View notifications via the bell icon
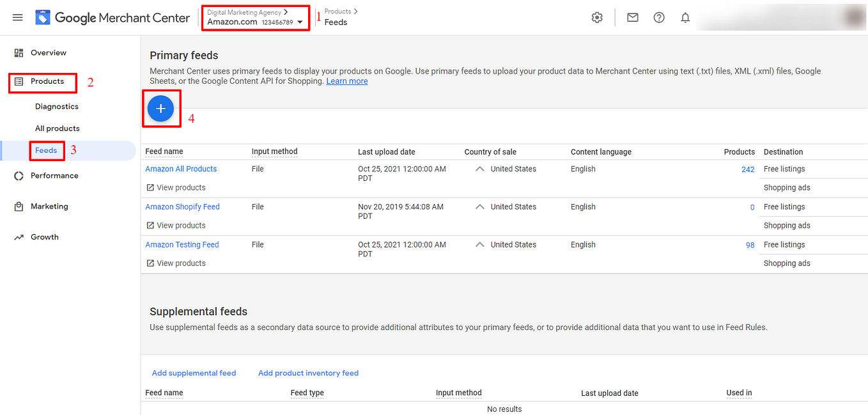 [x=685, y=17]
